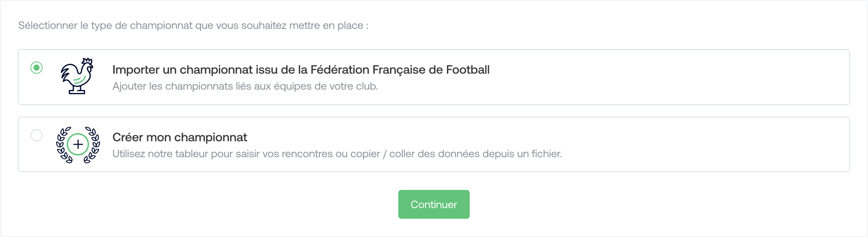Image resolution: width=868 pixels, height=237 pixels.
Task: Choose the Fédération Française de Football option card
Action: (434, 77)
